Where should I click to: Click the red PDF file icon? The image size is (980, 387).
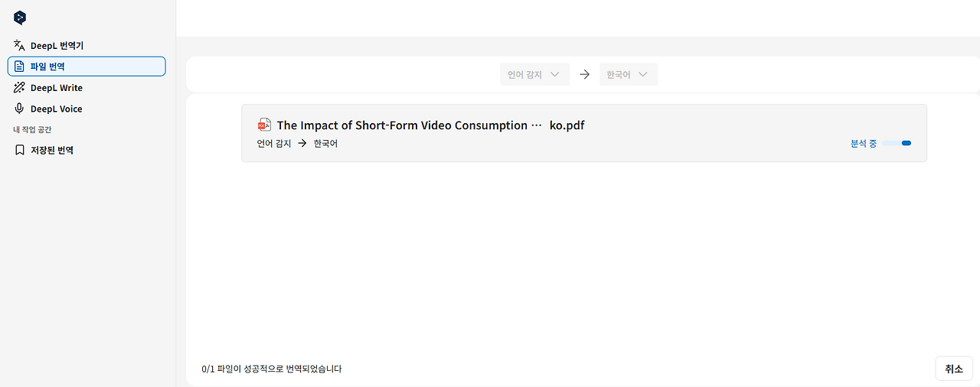(x=264, y=125)
